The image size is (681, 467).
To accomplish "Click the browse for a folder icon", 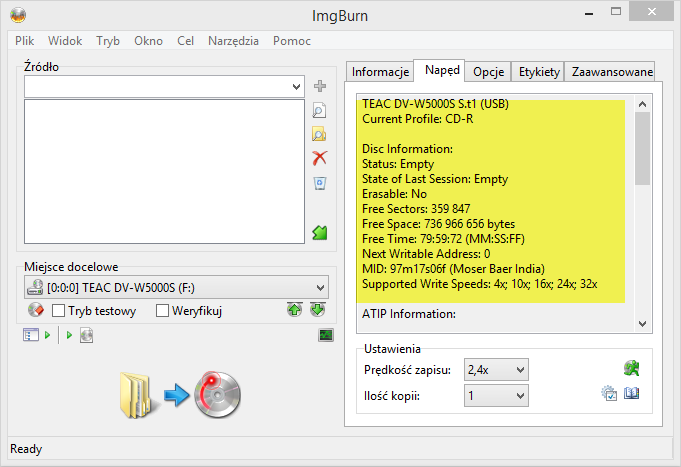I will (319, 135).
